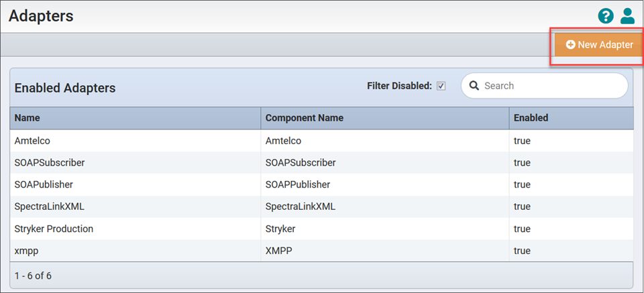Click the Enabled Adapters panel title
The image size is (644, 293).
coord(65,88)
